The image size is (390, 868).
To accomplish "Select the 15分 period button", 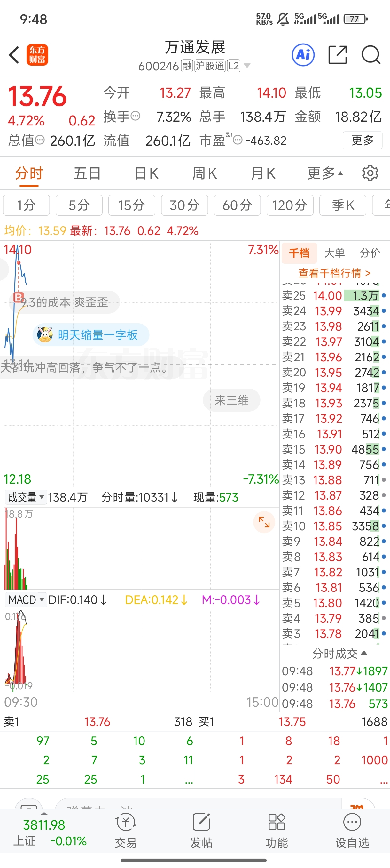I will (132, 205).
